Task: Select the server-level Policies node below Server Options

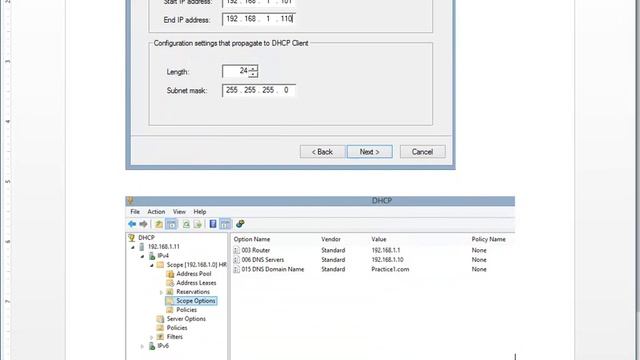Action: (x=177, y=328)
